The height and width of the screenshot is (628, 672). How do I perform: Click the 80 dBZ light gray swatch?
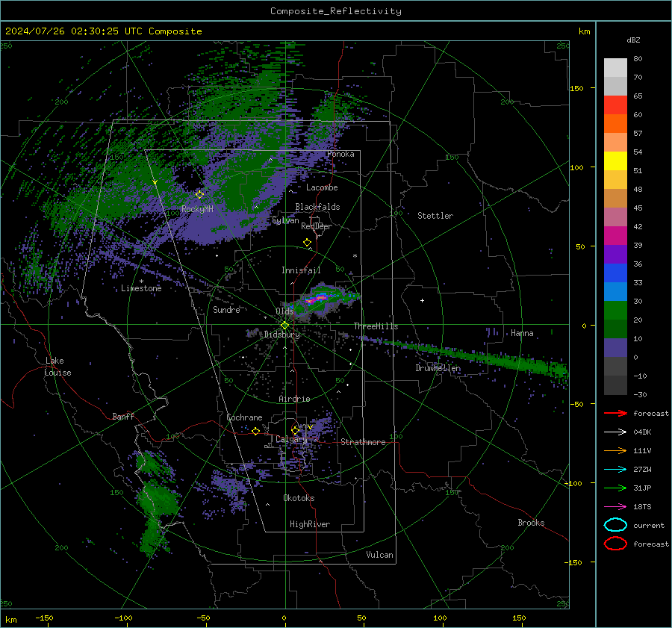pyautogui.click(x=615, y=68)
